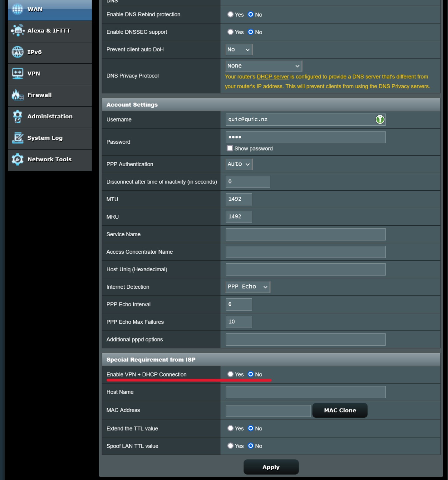This screenshot has width=448, height=480.
Task: Click the Administration gear icon
Action: 17,117
